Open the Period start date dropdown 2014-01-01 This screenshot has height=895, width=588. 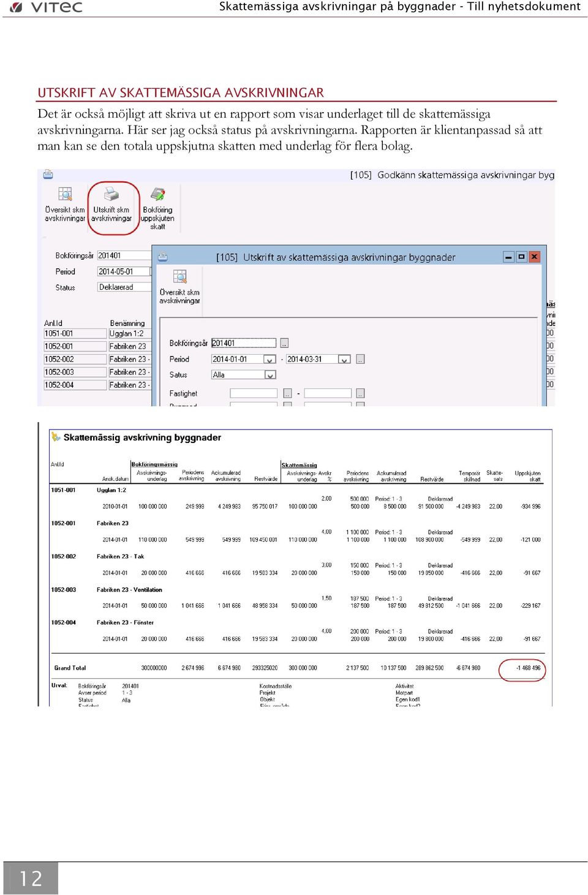coord(269,359)
